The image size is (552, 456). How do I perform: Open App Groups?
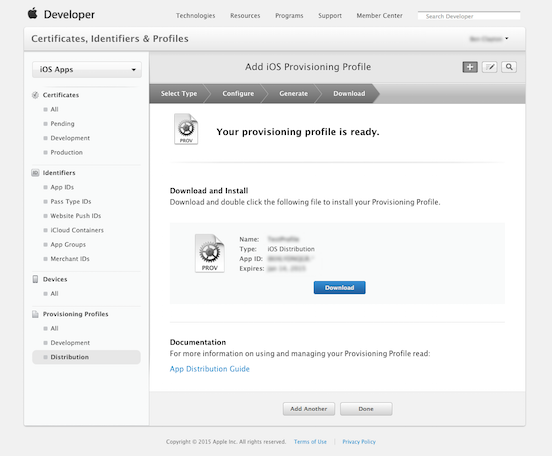point(68,245)
